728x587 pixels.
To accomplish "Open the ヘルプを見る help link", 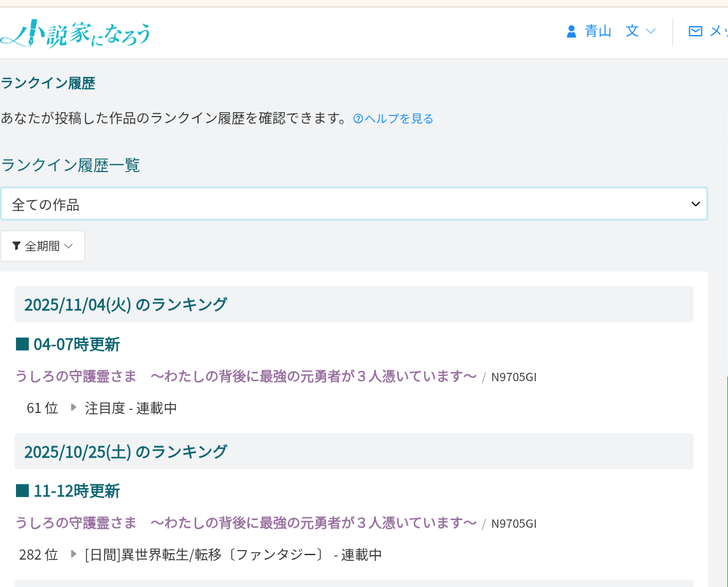I will click(x=399, y=119).
